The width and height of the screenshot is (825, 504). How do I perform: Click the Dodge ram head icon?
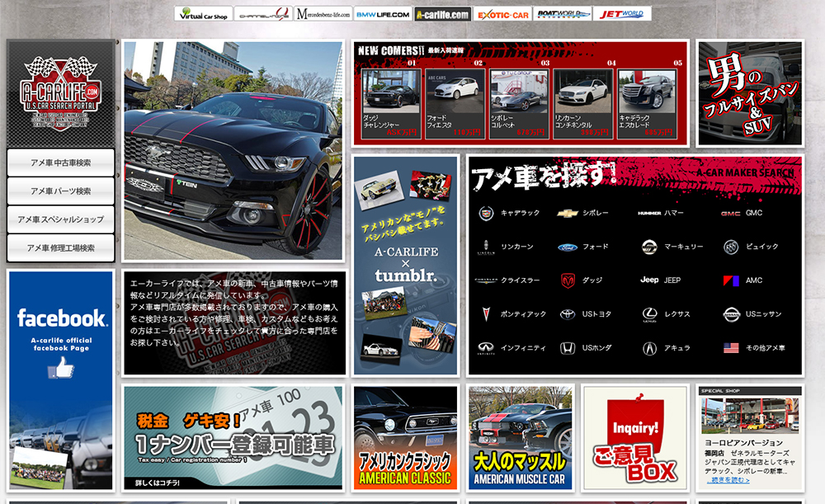(x=568, y=280)
